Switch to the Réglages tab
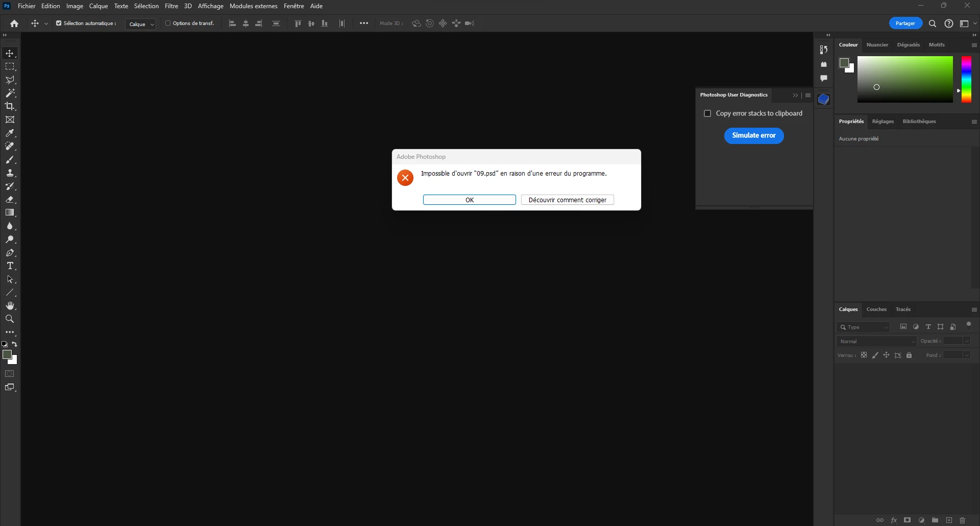The width and height of the screenshot is (980, 526). [883, 122]
